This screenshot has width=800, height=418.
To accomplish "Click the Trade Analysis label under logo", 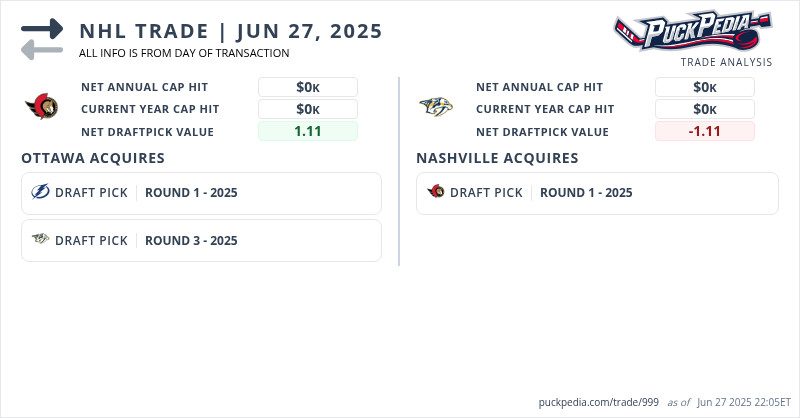I will pyautogui.click(x=726, y=62).
